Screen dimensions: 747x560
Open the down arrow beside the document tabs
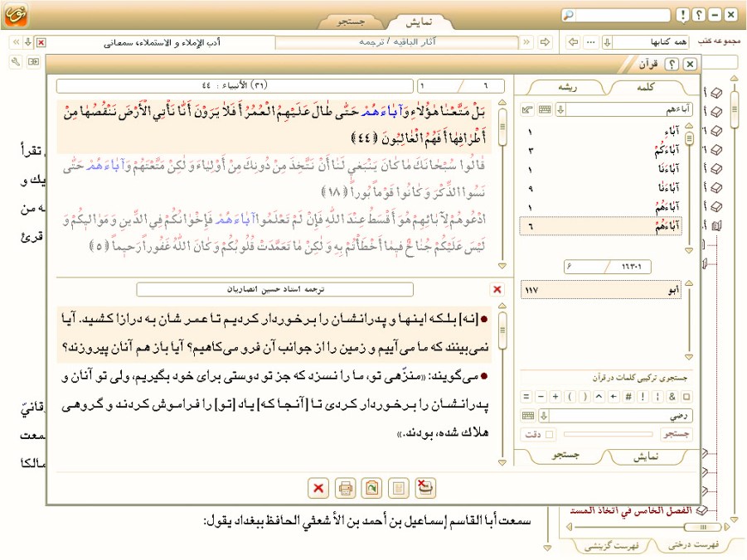28,42
